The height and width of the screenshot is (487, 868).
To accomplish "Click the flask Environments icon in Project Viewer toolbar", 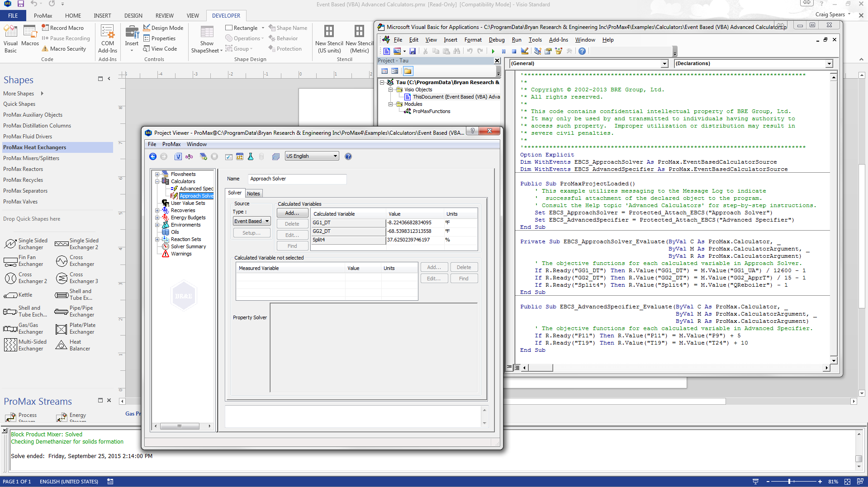I will point(251,156).
